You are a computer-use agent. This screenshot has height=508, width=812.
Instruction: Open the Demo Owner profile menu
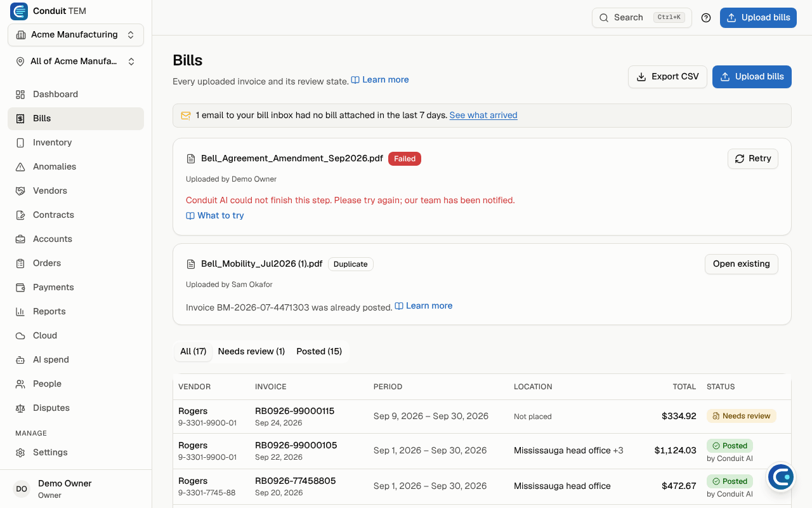point(75,489)
